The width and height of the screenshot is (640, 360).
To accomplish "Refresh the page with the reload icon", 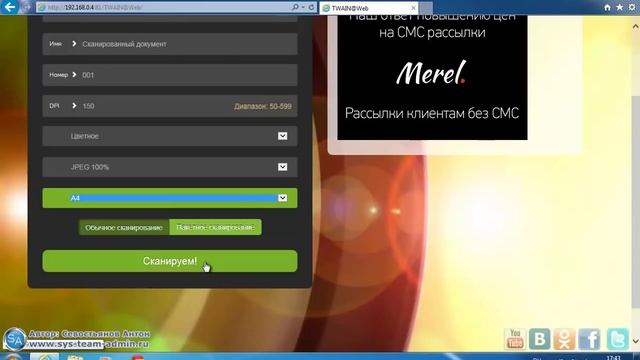I will tap(311, 7).
